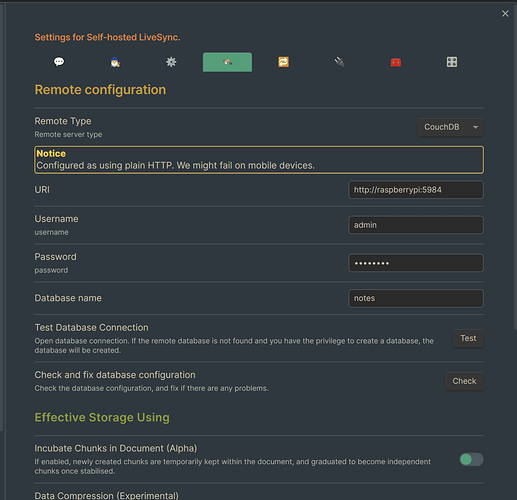Click the Database name field with notes

(416, 298)
